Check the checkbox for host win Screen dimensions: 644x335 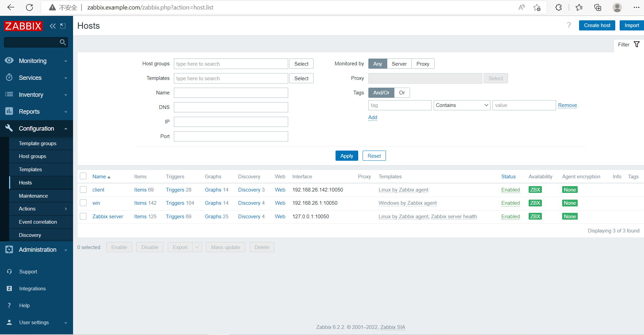[x=83, y=203]
